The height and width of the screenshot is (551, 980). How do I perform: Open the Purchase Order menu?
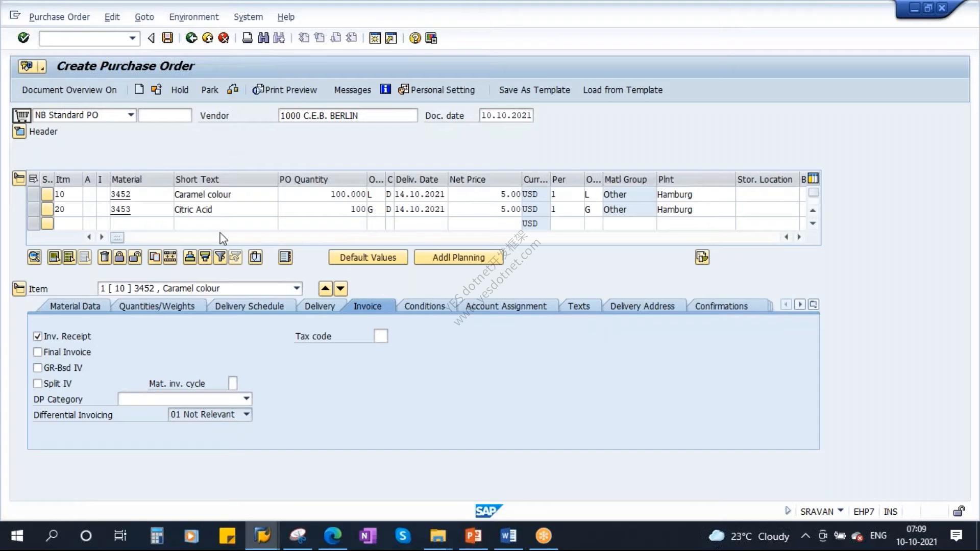pos(59,17)
